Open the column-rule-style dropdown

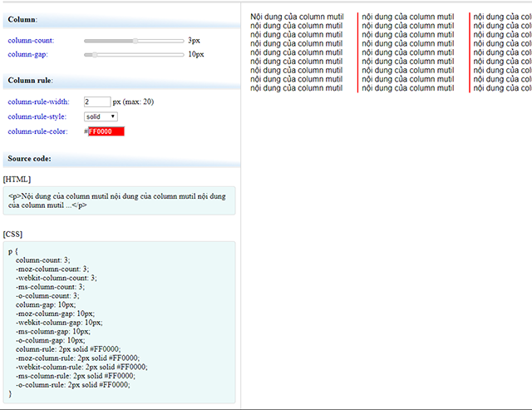click(x=101, y=116)
